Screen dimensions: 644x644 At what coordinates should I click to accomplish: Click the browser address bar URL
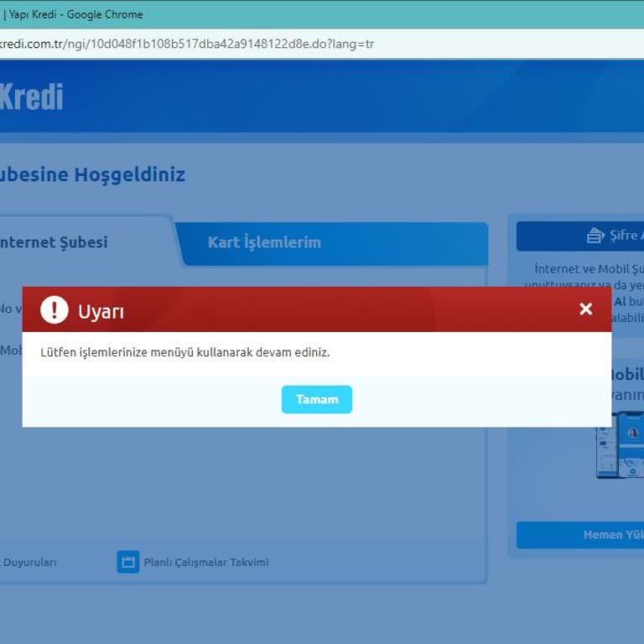(x=187, y=44)
